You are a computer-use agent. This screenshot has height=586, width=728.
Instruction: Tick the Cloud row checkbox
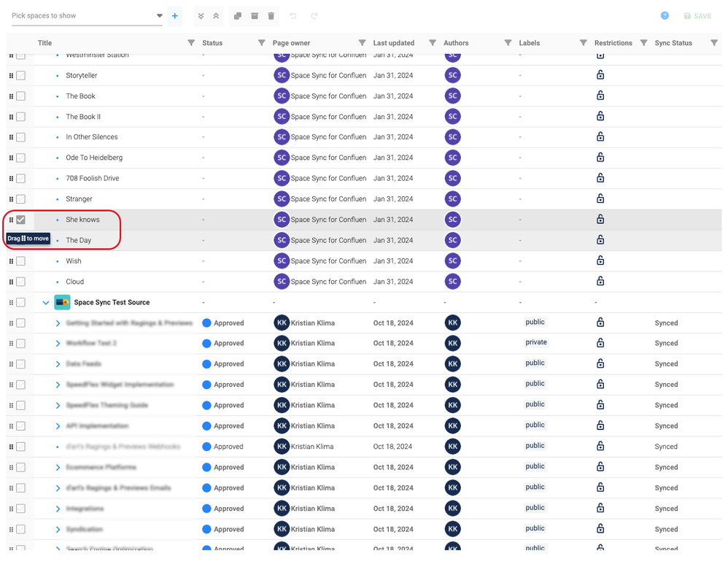click(x=21, y=282)
